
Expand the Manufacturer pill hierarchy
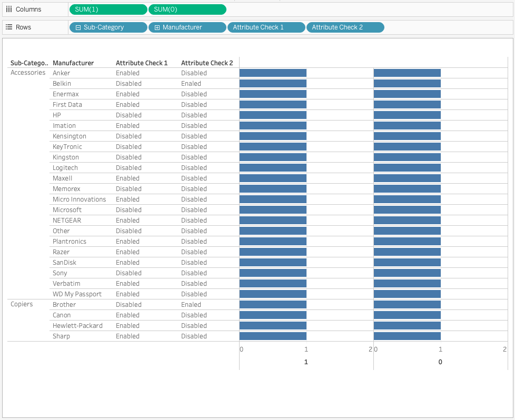click(x=157, y=27)
